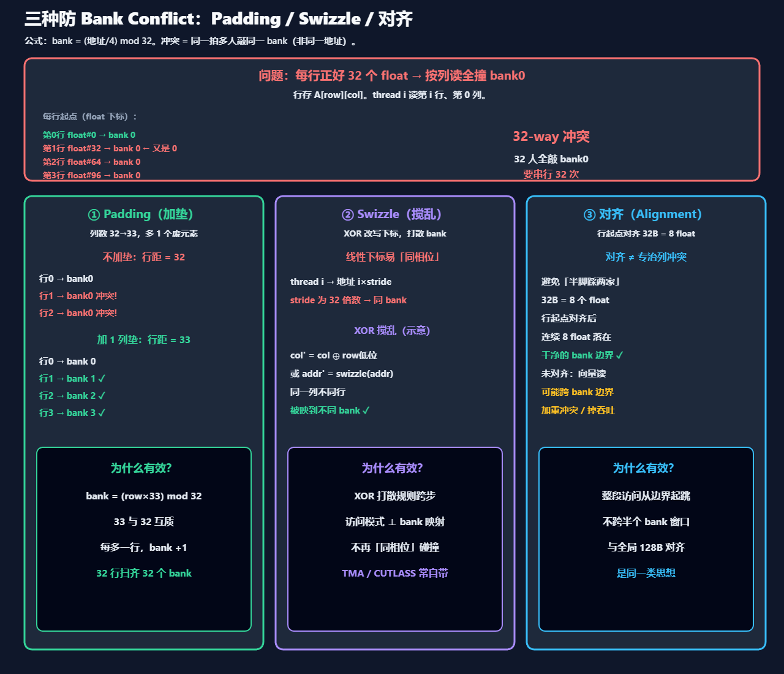Select the formula line starting "公式：bank = (地址/4) mod 32"

[190, 41]
